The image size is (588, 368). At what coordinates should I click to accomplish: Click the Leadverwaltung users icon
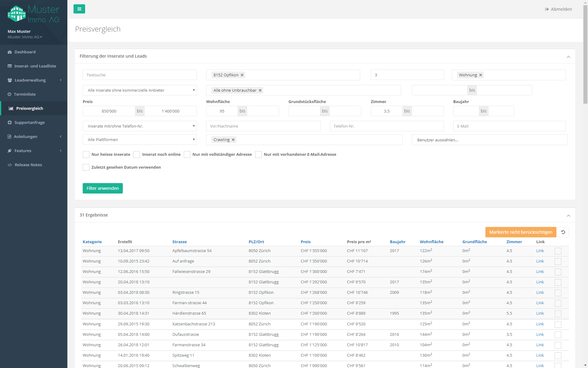(10, 80)
